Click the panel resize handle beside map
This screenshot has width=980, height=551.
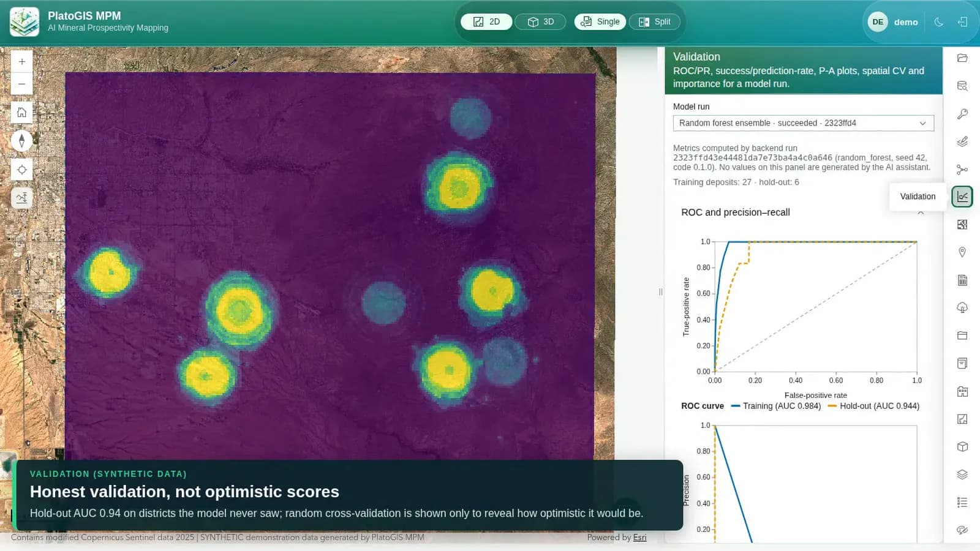[x=660, y=292]
